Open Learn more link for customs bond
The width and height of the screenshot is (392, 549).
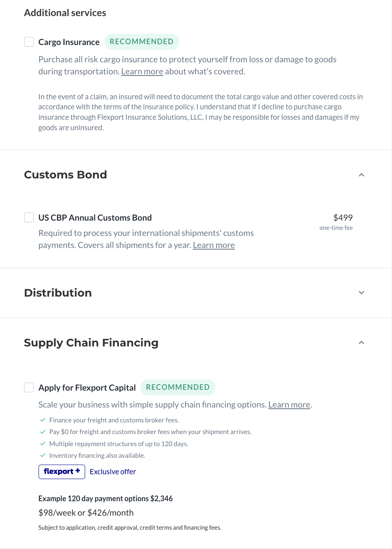pos(214,245)
